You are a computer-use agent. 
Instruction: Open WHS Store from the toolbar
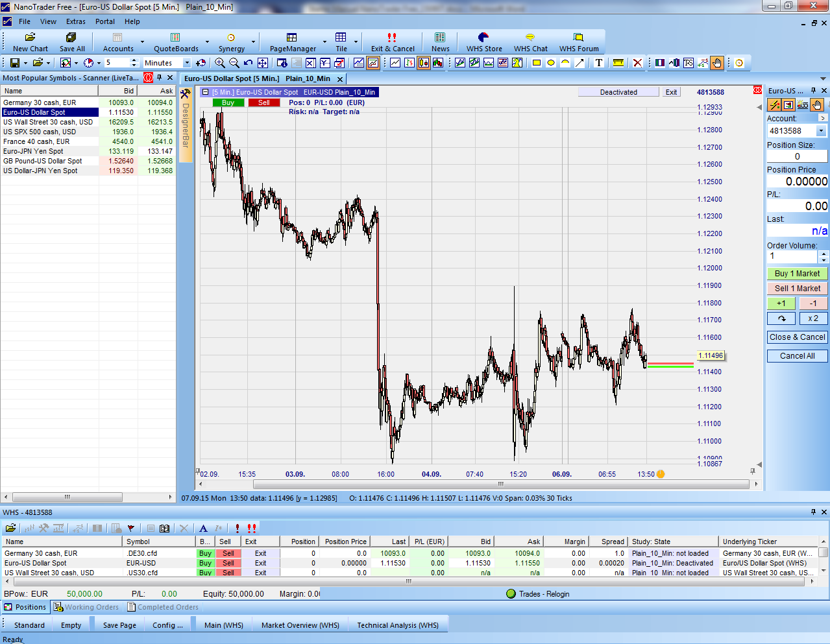(484, 42)
